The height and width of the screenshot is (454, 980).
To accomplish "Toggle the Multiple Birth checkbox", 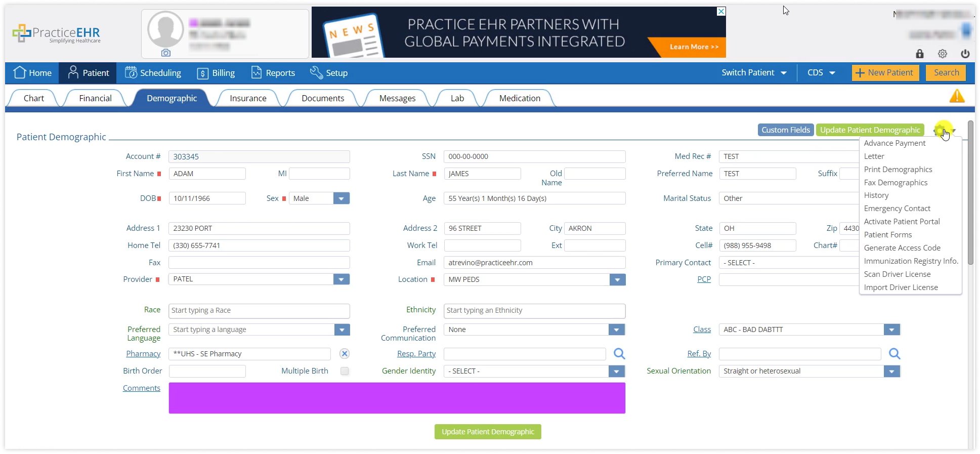I will click(345, 371).
